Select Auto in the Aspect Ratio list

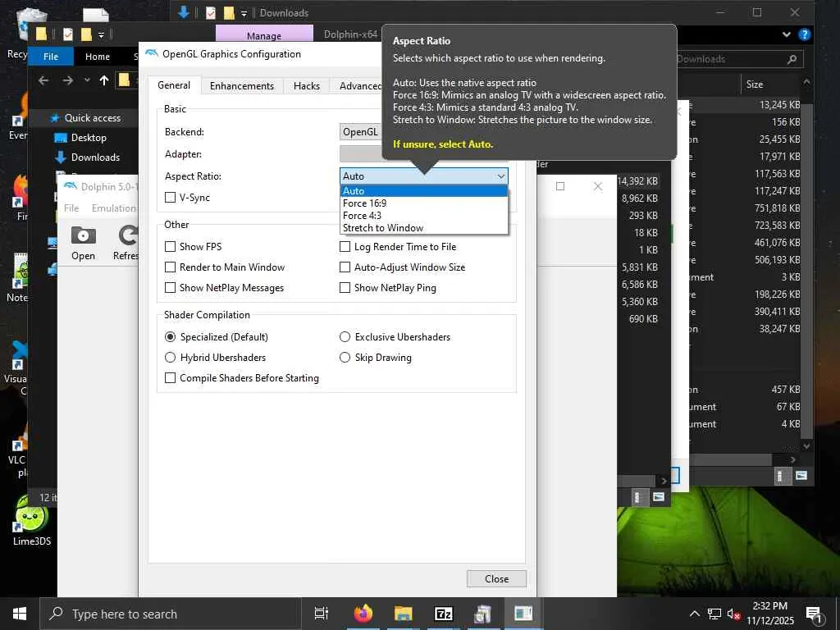click(424, 190)
